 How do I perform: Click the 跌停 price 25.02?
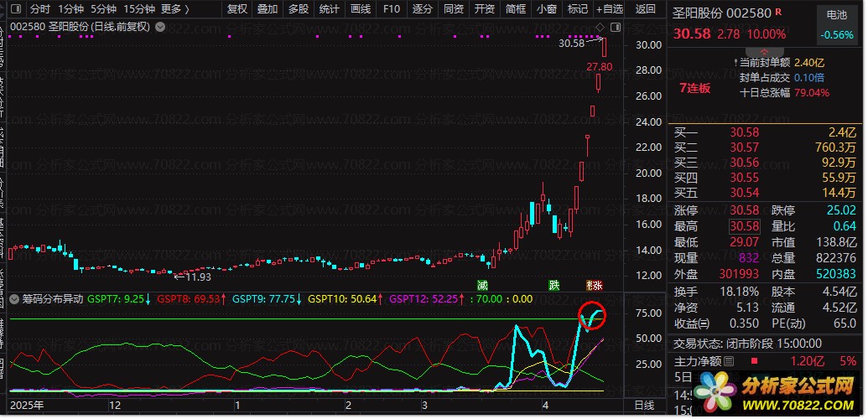point(841,210)
